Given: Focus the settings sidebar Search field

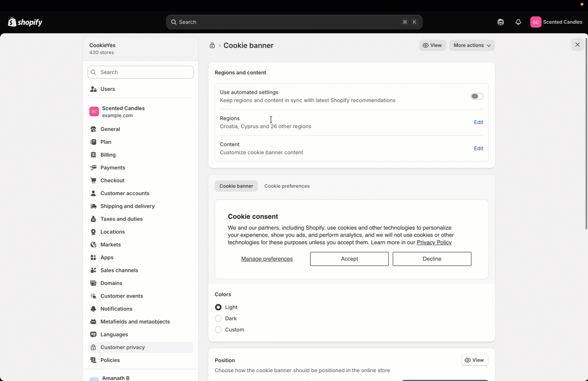Looking at the screenshot, I should (x=141, y=72).
